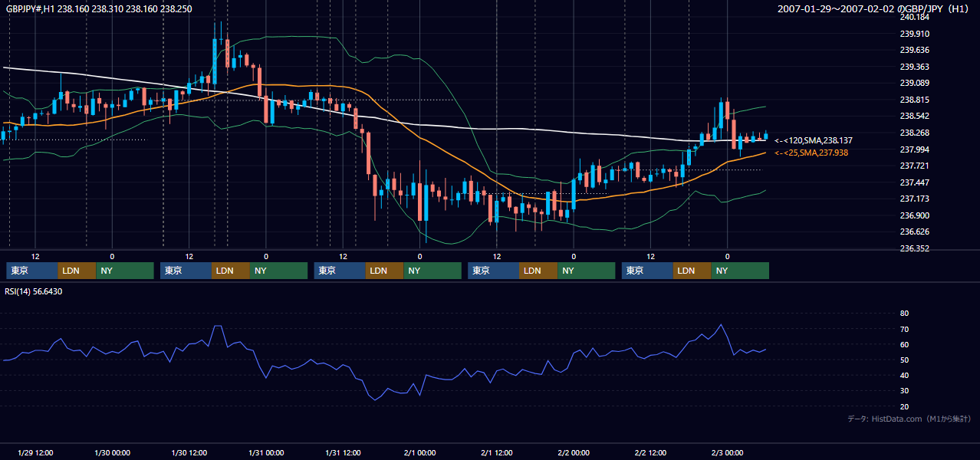Click the 239.910 price axis label
This screenshot has height=460, width=980.
tap(914, 34)
